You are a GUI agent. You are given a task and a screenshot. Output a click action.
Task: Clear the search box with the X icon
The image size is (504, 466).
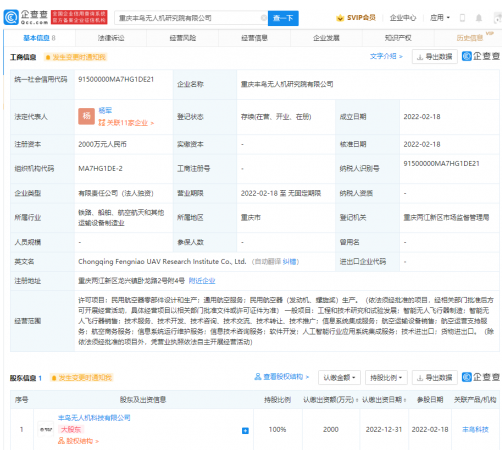[x=263, y=18]
